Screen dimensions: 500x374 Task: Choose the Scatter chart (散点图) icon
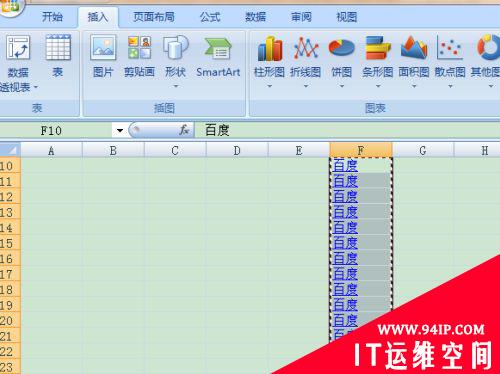450,61
